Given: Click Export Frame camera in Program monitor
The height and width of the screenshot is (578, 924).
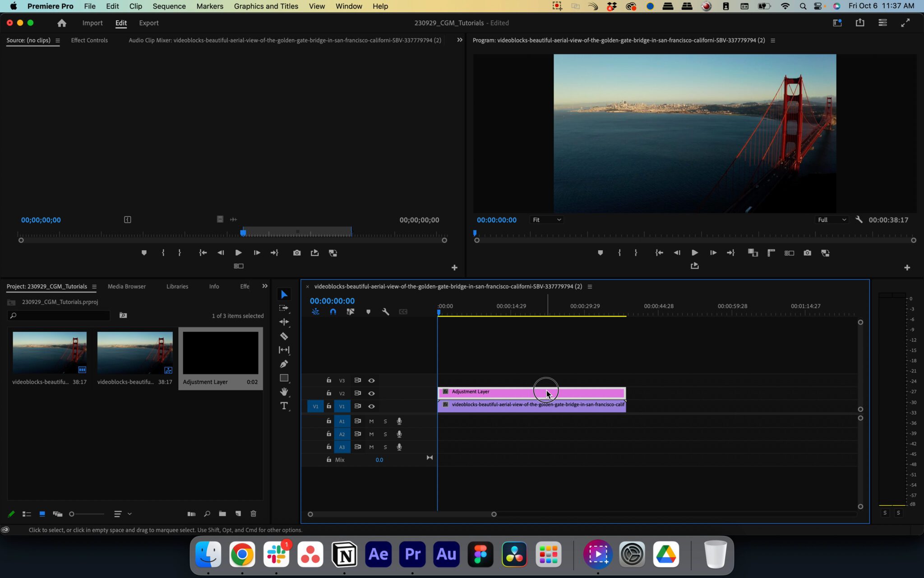Looking at the screenshot, I should coord(807,253).
